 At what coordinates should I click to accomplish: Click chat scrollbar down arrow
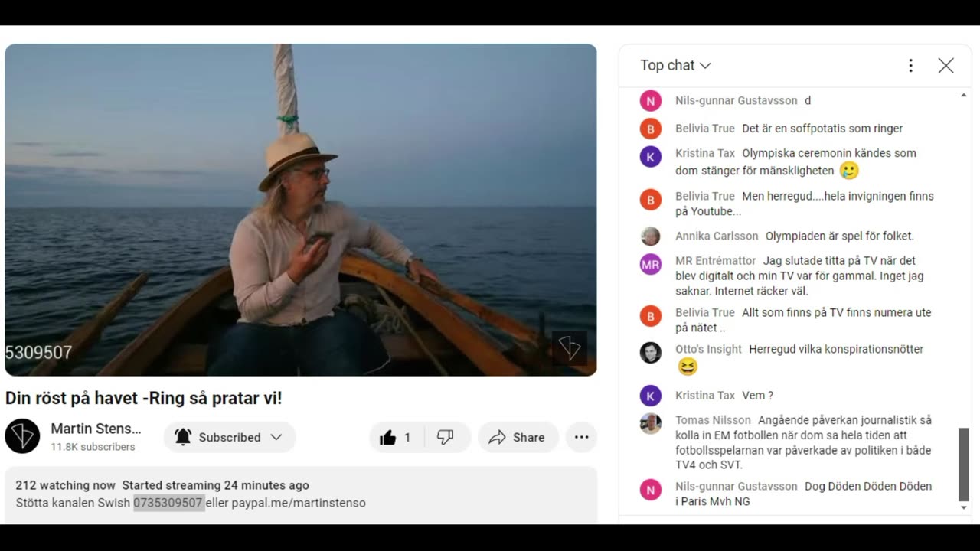(963, 507)
